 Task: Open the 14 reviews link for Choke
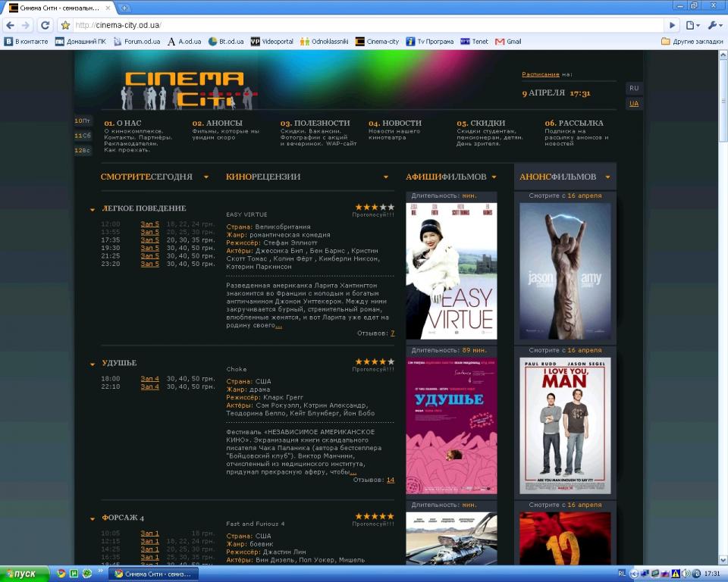[x=391, y=480]
